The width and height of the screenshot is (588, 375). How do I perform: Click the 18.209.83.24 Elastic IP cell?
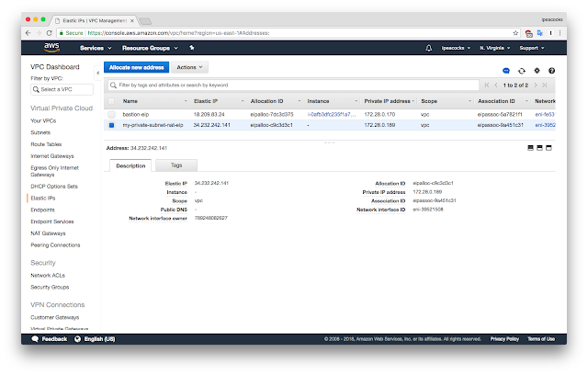pos(209,114)
